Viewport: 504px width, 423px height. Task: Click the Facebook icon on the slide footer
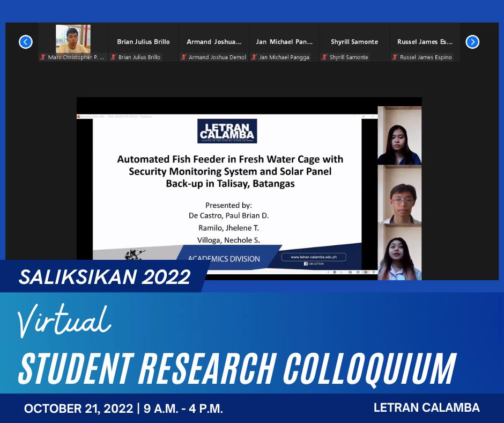click(x=306, y=264)
